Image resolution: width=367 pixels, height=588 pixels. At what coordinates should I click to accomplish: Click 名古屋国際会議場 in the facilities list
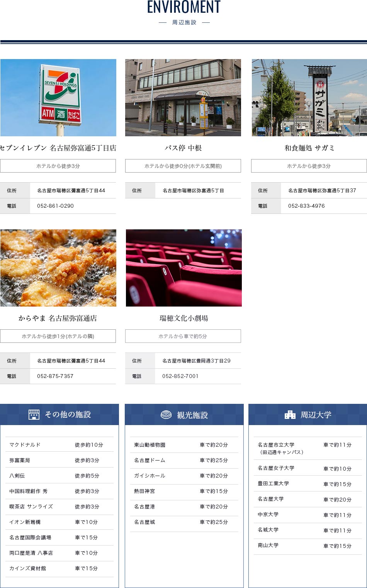coord(30,537)
